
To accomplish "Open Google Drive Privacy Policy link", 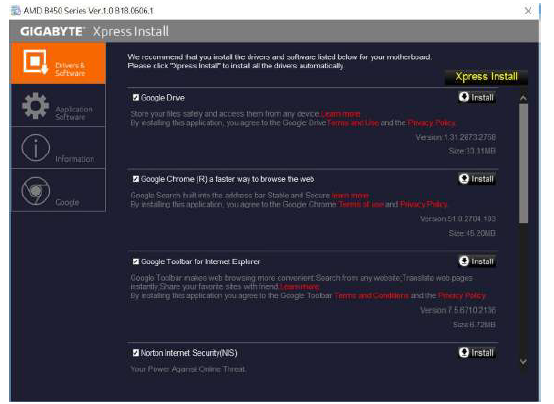I will tap(431, 123).
